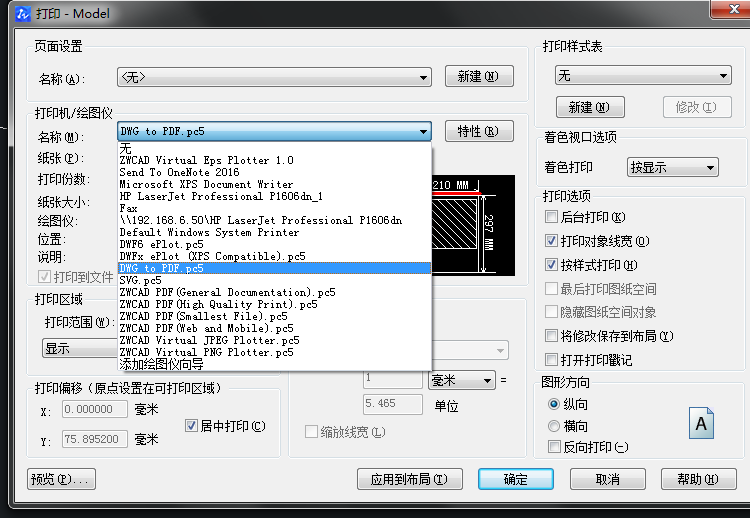The width and height of the screenshot is (750, 518).
Task: Open the print range 显示 dropdown
Action: coord(80,348)
